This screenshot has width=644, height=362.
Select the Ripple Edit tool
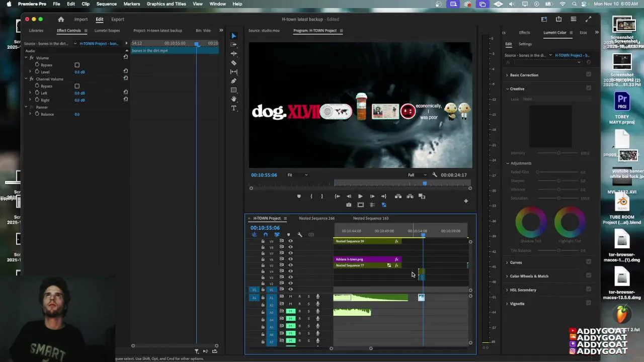(233, 54)
